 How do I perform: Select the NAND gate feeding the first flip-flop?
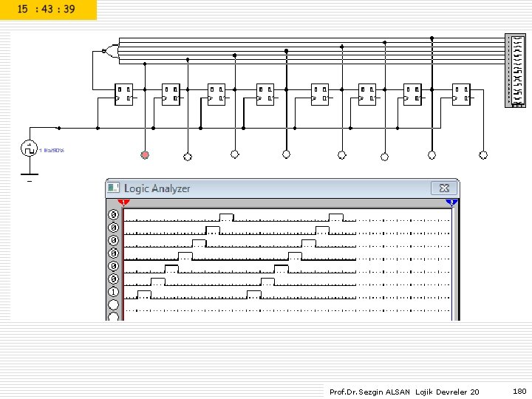click(x=111, y=51)
